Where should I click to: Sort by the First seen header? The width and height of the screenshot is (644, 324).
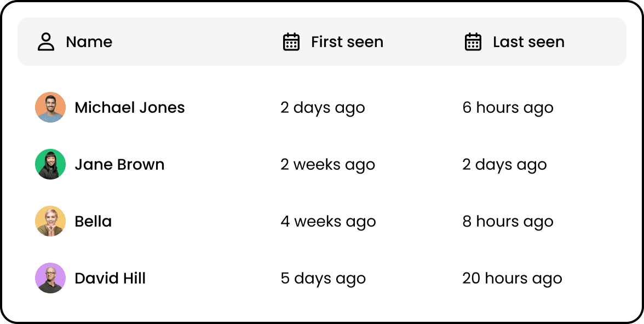(x=347, y=42)
